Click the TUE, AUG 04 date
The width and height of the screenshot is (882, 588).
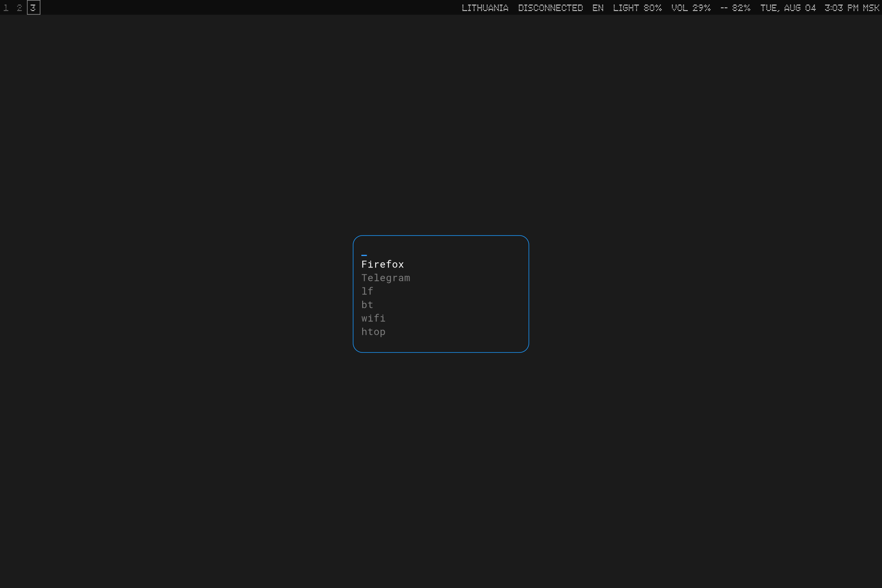point(788,8)
